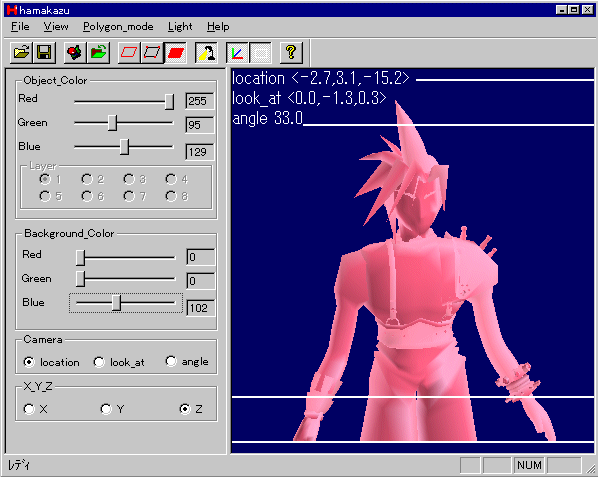Click Background_Color Green slider thumb

click(x=80, y=279)
